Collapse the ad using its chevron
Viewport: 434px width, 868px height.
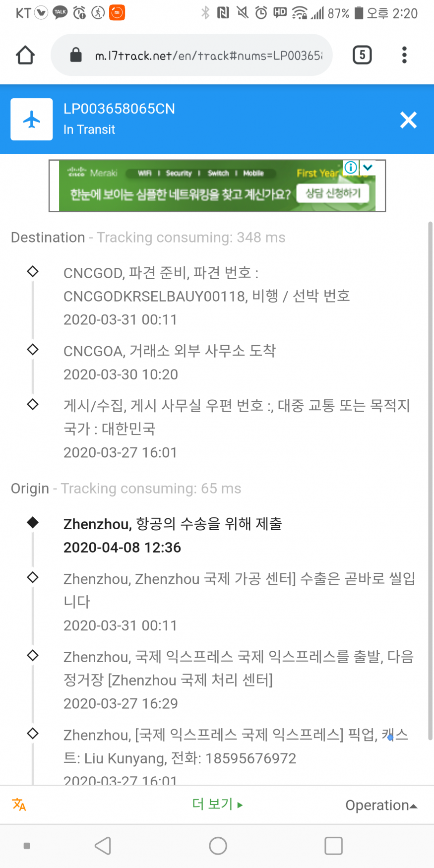point(368,168)
